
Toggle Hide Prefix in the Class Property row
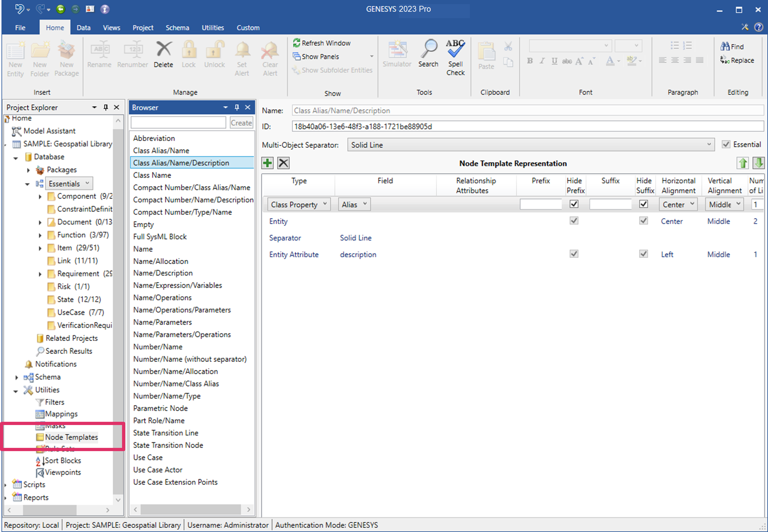coord(574,204)
